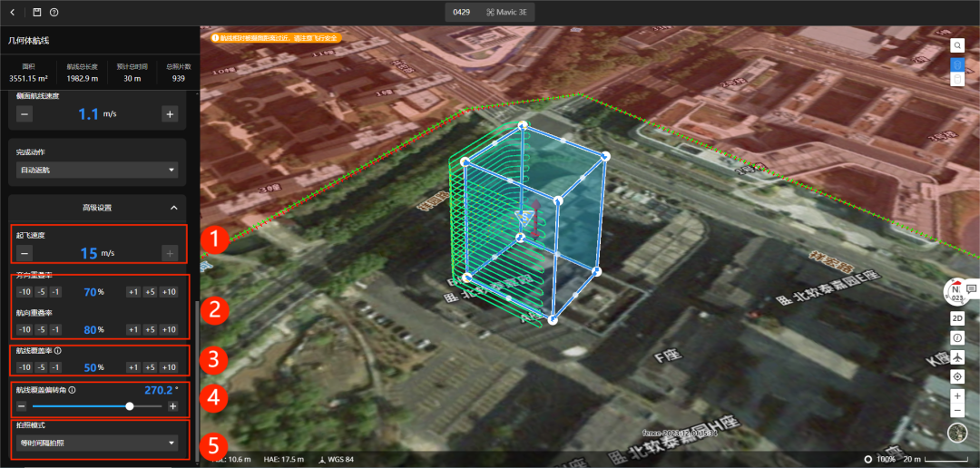The height and width of the screenshot is (468, 980).
Task: Click the circled info icon under the 2D button
Action: point(957,338)
